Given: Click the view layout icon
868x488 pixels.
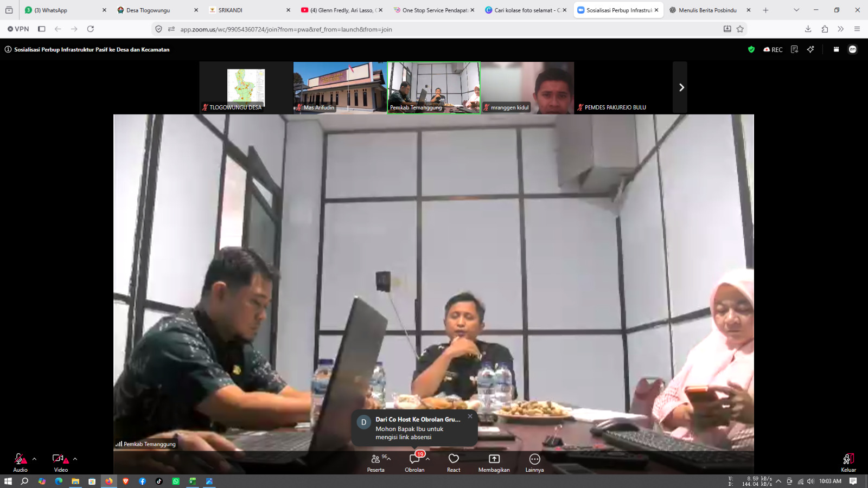Looking at the screenshot, I should (836, 49).
